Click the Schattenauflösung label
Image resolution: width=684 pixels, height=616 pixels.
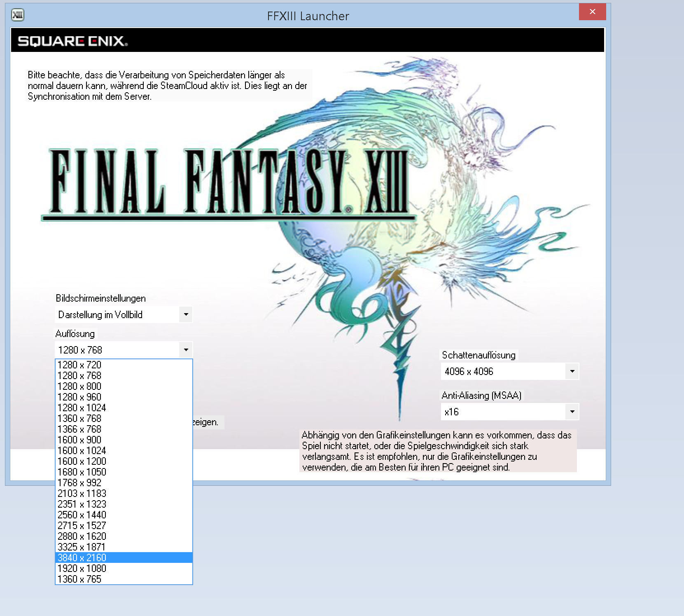[479, 355]
